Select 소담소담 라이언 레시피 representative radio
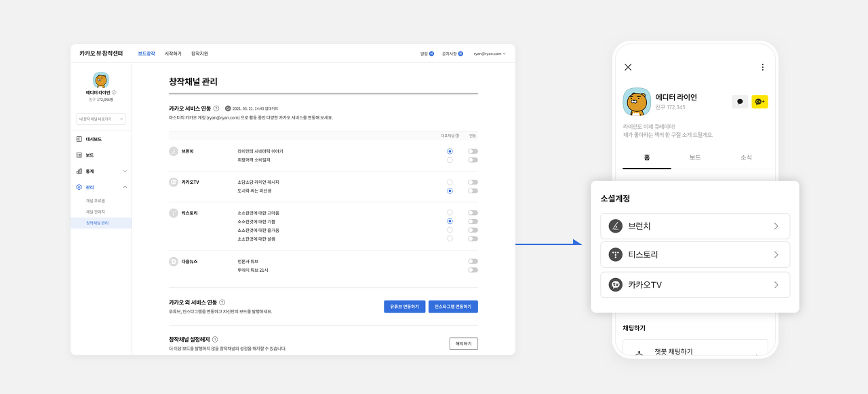Viewport: 868px width, 394px height. (x=450, y=182)
